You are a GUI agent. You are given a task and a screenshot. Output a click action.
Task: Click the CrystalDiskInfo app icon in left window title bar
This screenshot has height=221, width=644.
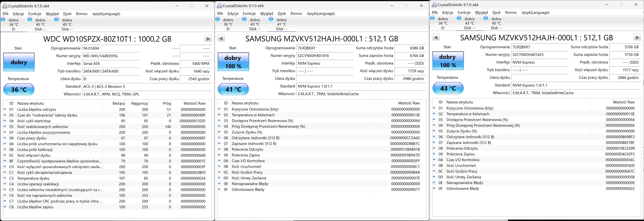click(4, 6)
